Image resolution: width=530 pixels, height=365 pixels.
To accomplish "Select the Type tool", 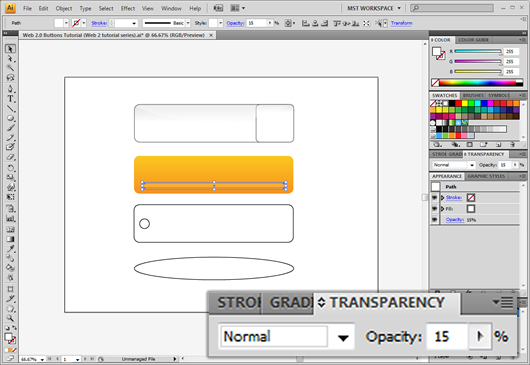I will pos(10,99).
